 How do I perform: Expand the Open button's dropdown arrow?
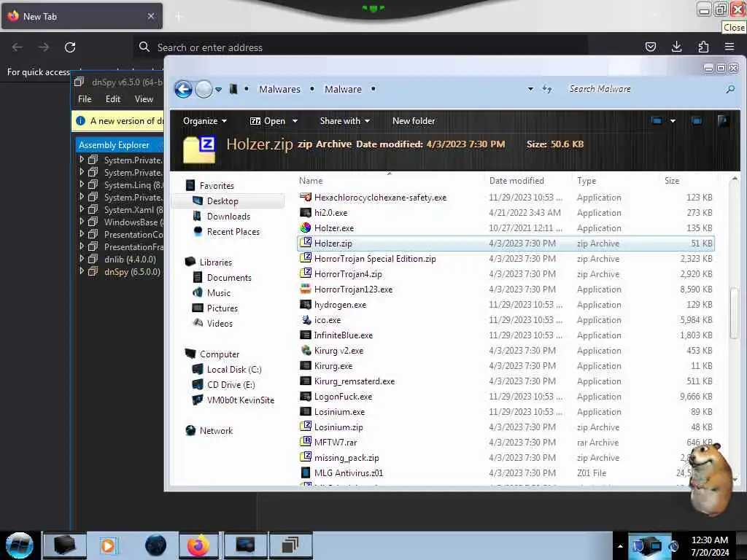pyautogui.click(x=295, y=121)
